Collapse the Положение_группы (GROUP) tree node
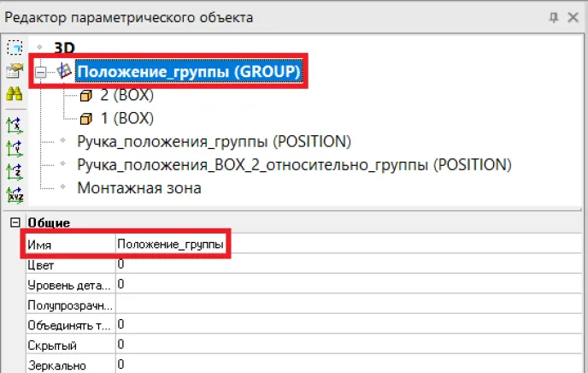The image size is (588, 373). pos(40,74)
